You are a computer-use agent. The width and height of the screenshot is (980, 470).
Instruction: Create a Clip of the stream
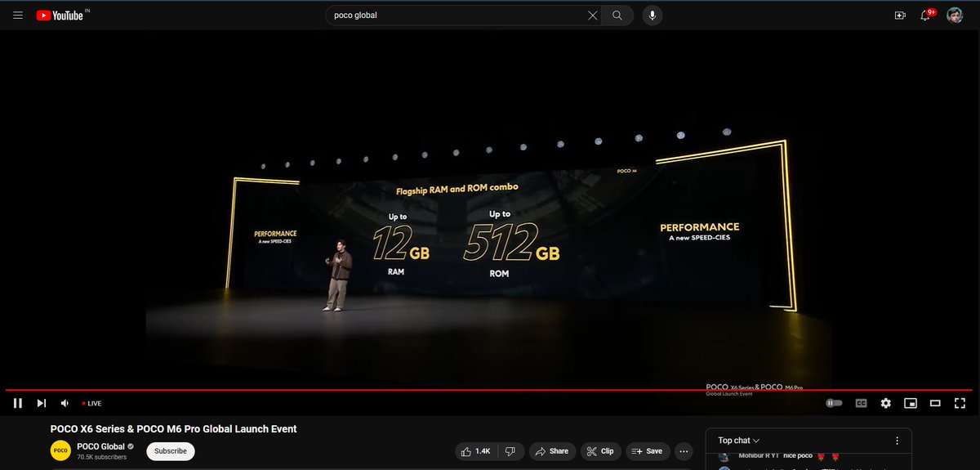tap(600, 451)
